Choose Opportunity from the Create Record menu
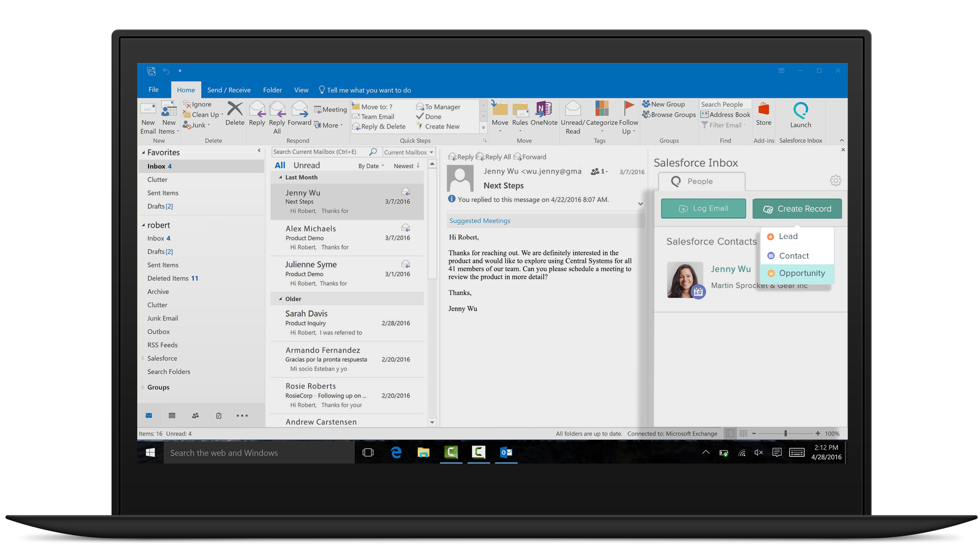980x551 pixels. point(801,273)
